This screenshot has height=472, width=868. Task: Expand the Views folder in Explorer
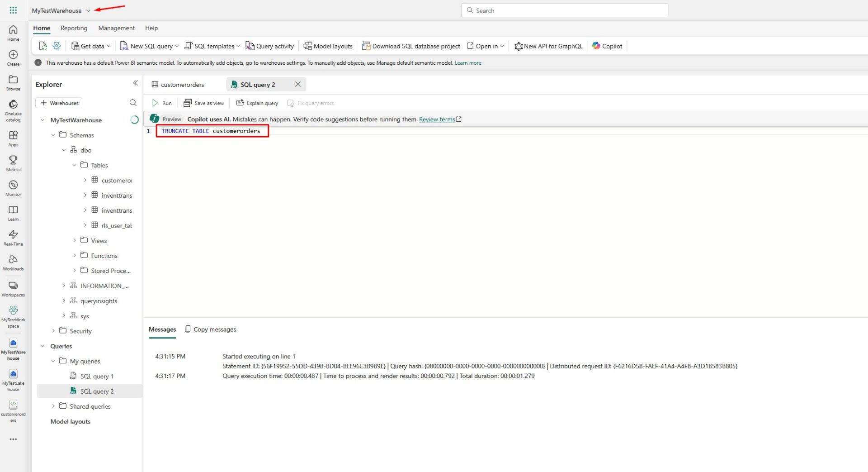(x=75, y=240)
